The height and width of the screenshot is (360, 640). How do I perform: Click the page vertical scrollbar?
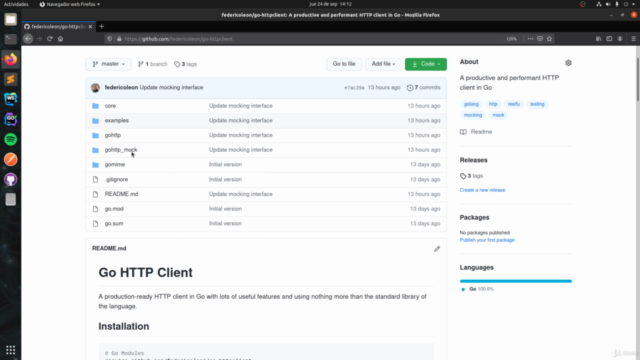[638, 80]
